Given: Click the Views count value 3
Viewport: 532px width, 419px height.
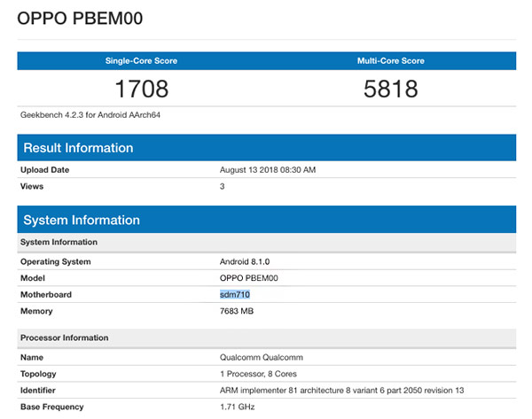Looking at the screenshot, I should pos(223,186).
